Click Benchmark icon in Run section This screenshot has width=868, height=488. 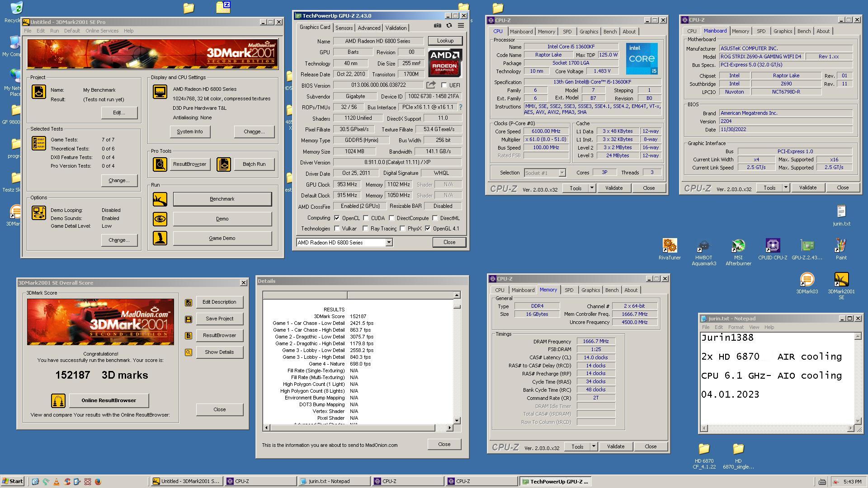160,199
